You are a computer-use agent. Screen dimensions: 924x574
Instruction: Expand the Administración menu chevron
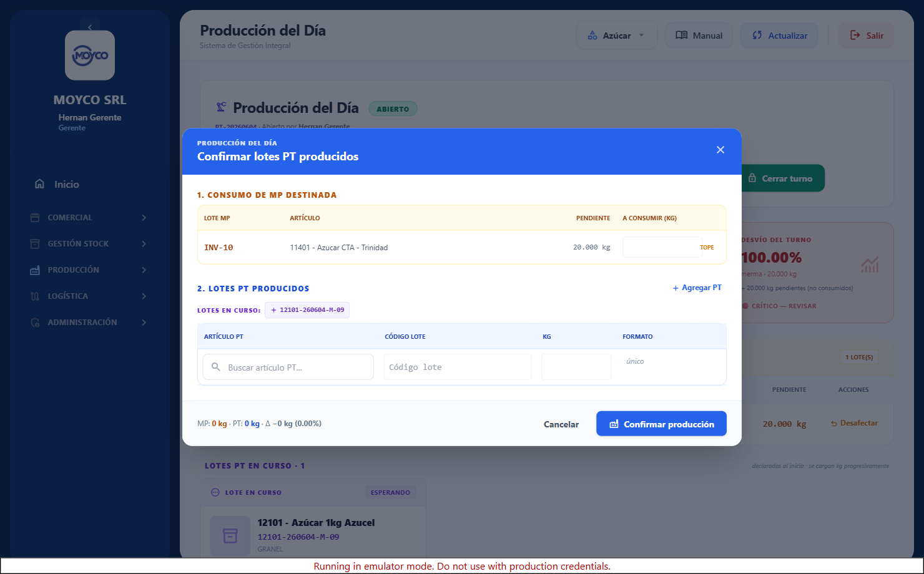point(144,323)
